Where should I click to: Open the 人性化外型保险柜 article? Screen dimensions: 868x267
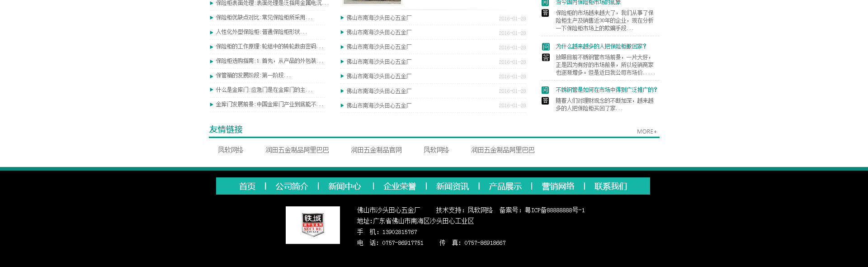(x=261, y=32)
